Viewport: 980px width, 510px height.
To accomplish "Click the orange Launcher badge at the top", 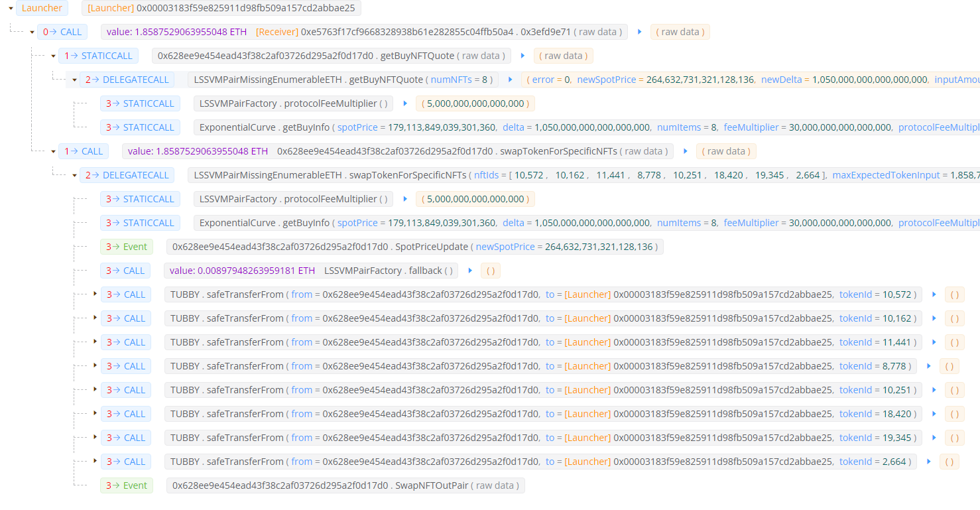I will [x=42, y=8].
